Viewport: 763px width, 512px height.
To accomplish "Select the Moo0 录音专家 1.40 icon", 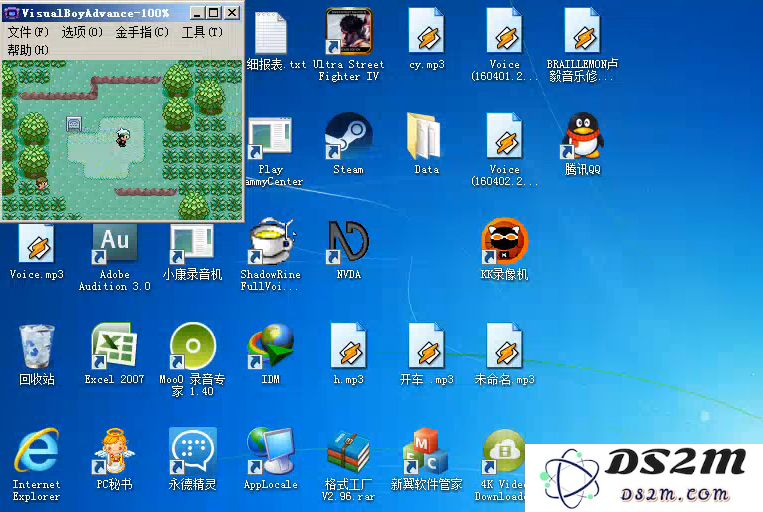I will tap(193, 346).
